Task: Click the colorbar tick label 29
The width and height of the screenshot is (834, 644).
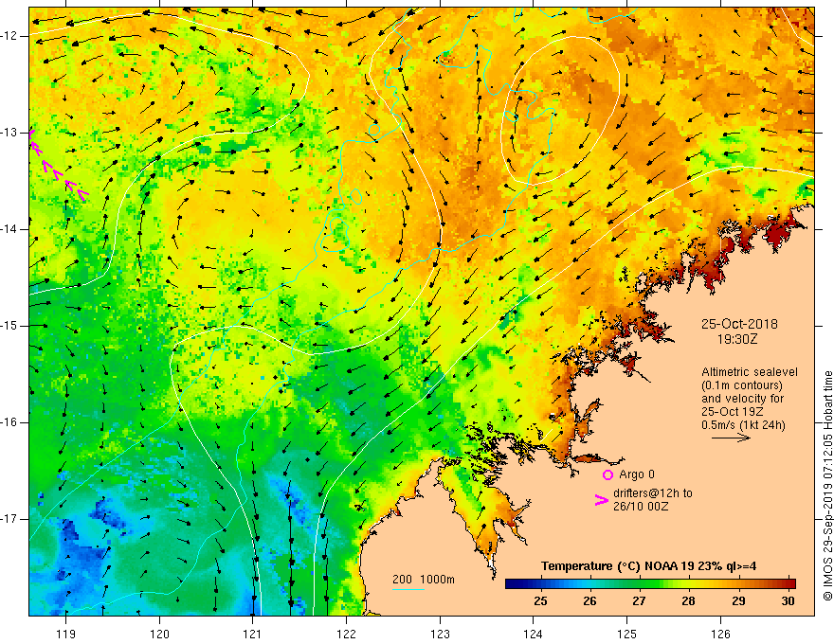Action: click(x=739, y=601)
